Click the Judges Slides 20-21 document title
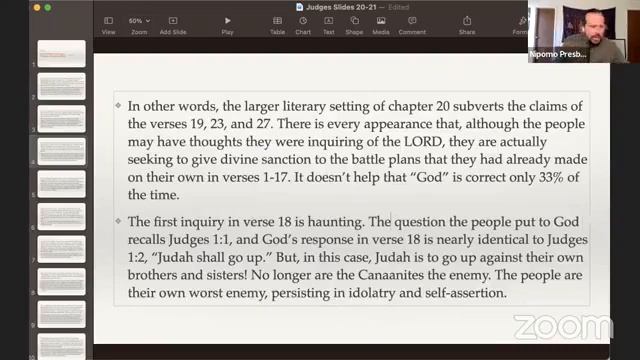 click(341, 7)
